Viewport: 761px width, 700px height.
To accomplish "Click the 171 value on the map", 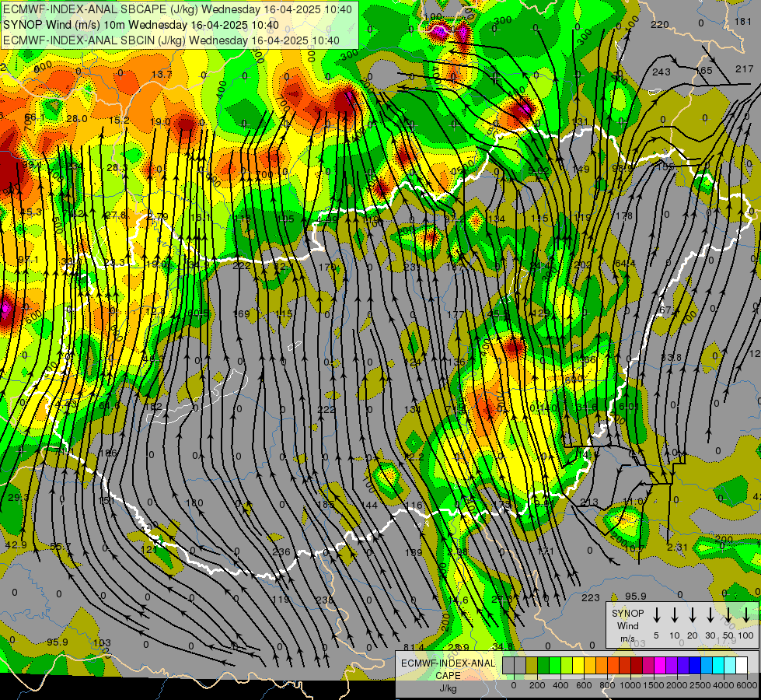I will pyautogui.click(x=546, y=551).
